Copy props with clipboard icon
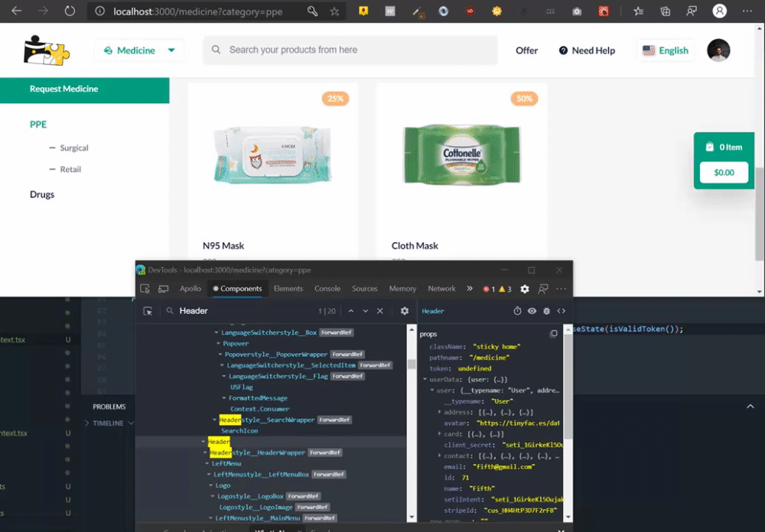 click(553, 334)
